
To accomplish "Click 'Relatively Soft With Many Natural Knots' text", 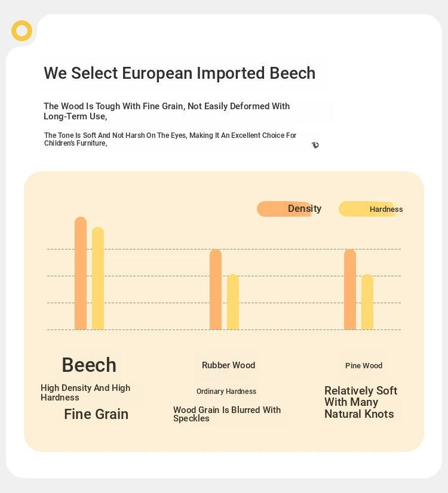I will tap(360, 402).
